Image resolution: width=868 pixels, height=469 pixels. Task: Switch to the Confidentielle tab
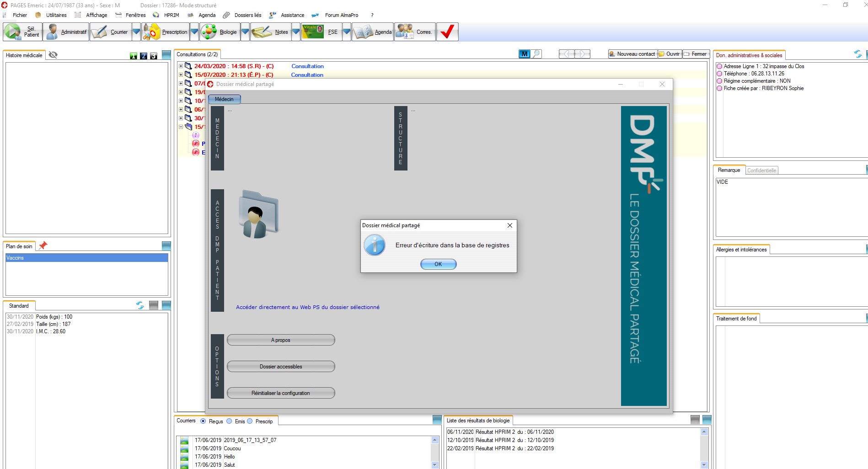[x=761, y=171]
